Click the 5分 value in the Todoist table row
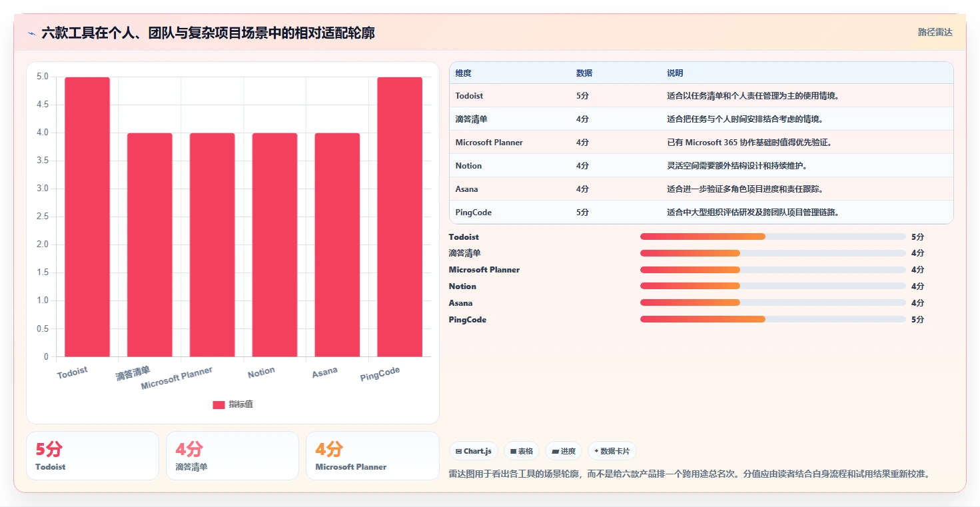The width and height of the screenshot is (980, 507). [582, 96]
